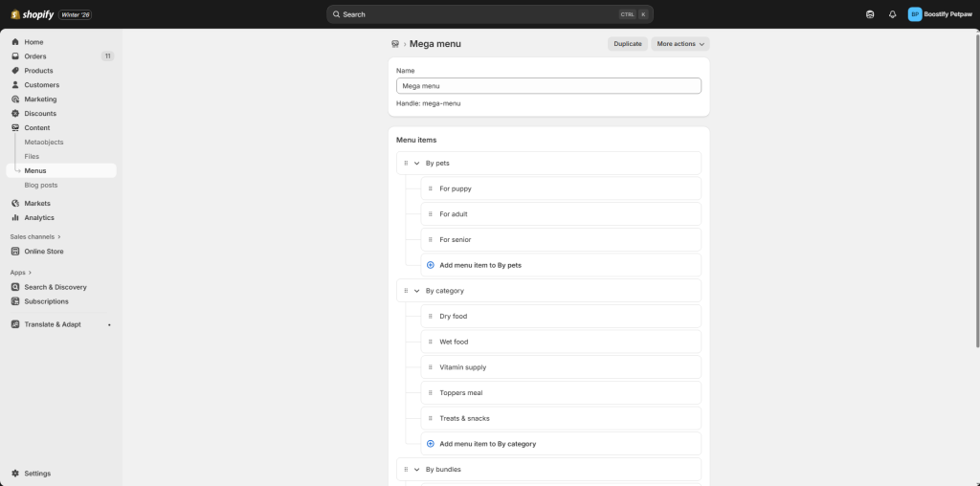Click the Settings gear in sidebar

click(15, 474)
